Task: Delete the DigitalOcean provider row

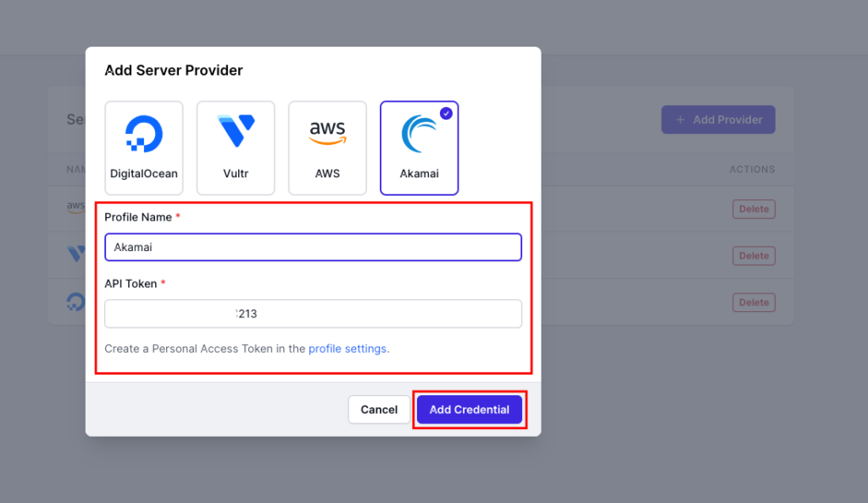Action: (x=754, y=302)
